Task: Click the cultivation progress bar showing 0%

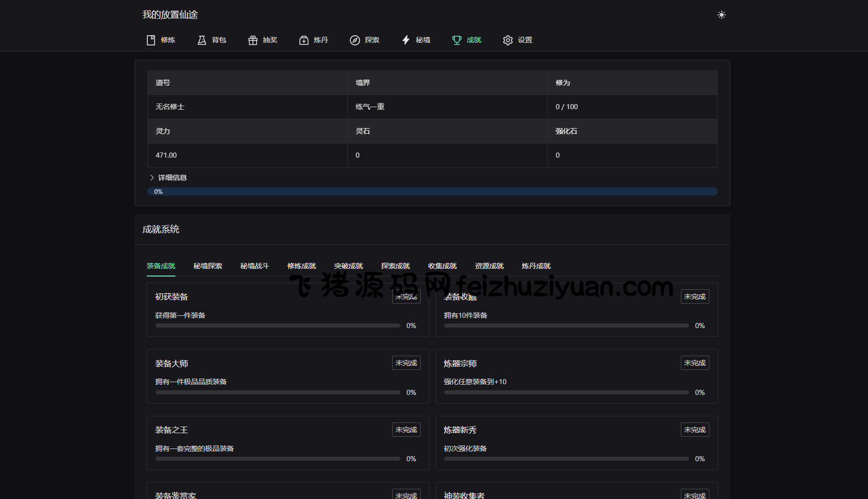Action: [x=432, y=191]
